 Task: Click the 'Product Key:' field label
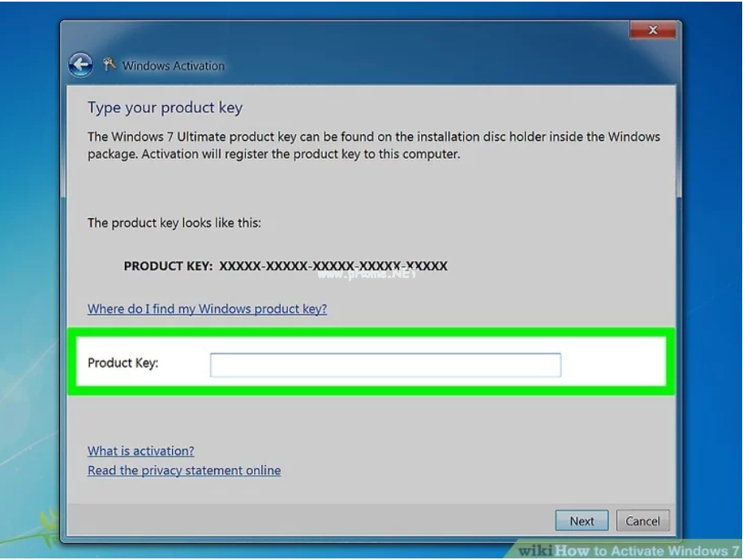(x=122, y=363)
